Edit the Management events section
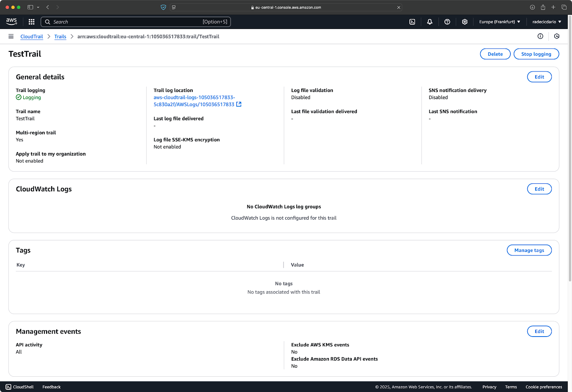This screenshot has height=392, width=572. coord(539,332)
